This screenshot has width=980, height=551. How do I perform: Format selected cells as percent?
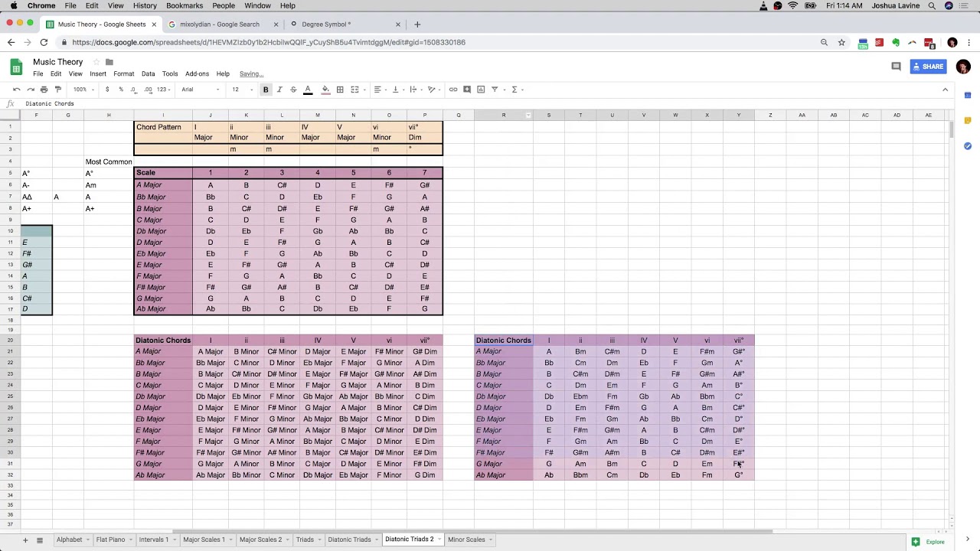(120, 90)
